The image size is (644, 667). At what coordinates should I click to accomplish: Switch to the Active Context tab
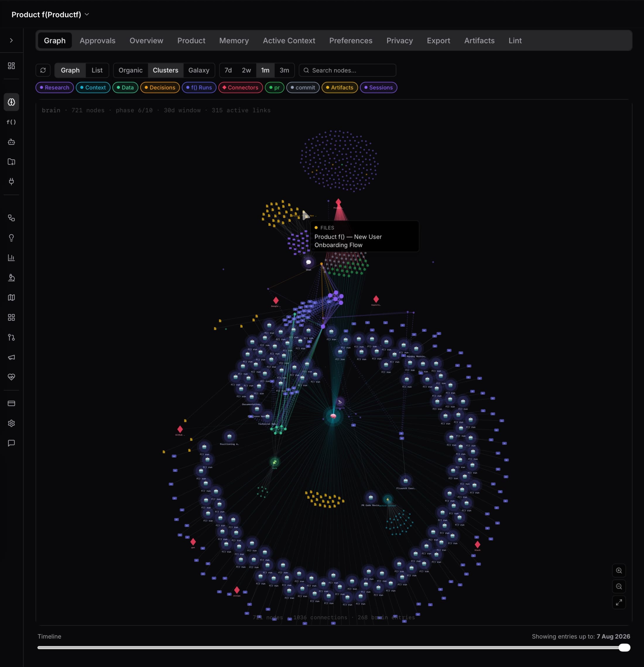[x=289, y=40]
